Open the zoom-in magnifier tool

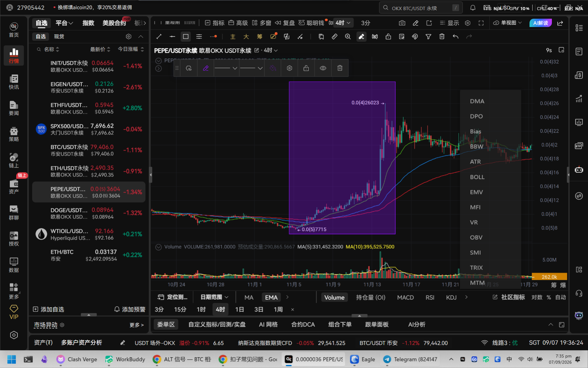coord(348,37)
